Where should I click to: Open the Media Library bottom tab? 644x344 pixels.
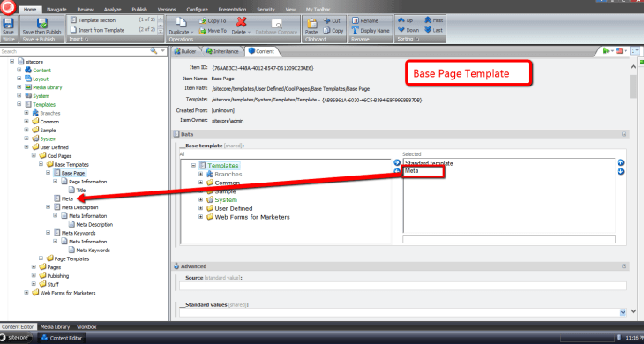coord(55,326)
